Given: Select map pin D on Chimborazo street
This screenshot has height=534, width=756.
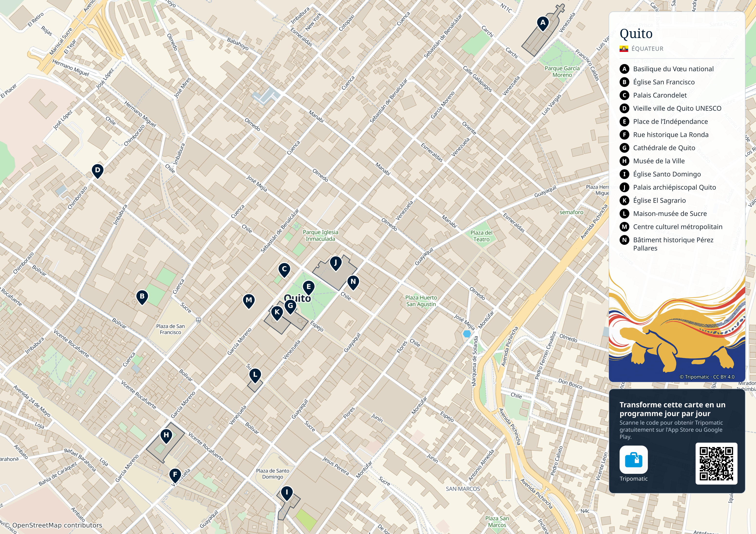Looking at the screenshot, I should [97, 171].
